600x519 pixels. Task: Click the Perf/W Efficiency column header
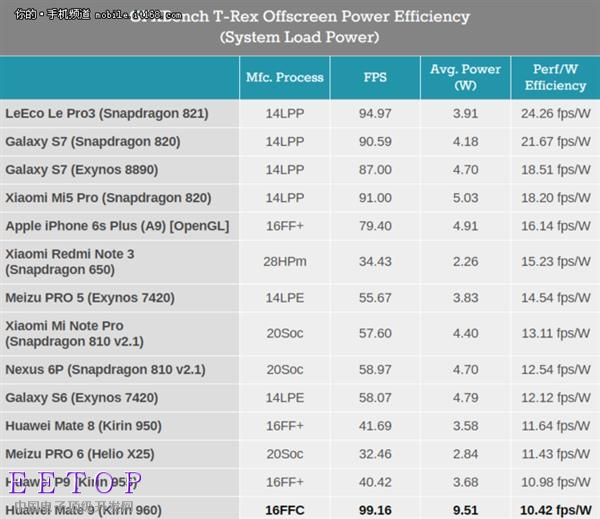click(x=555, y=77)
